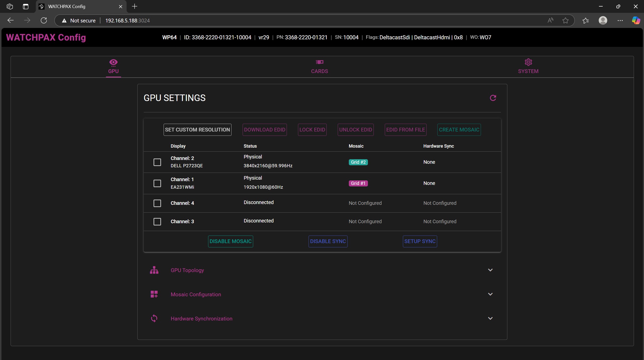Click SET CUSTOM RESOLUTION
Screen dimensions: 644x360
pos(197,129)
